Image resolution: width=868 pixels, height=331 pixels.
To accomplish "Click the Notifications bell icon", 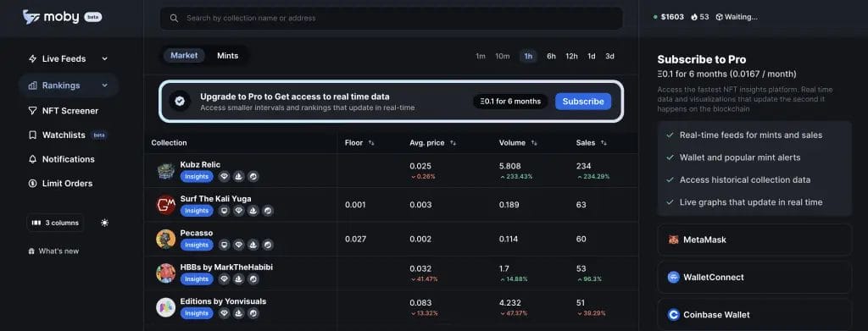I will [33, 159].
